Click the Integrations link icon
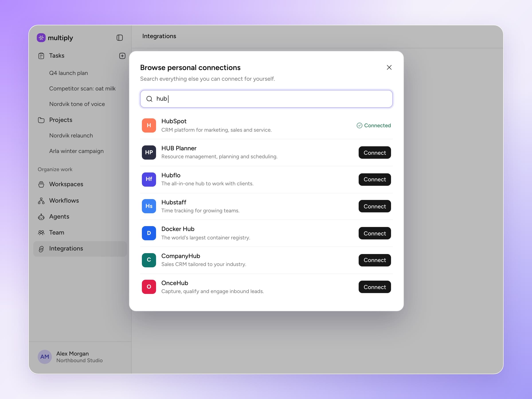 [x=41, y=249]
